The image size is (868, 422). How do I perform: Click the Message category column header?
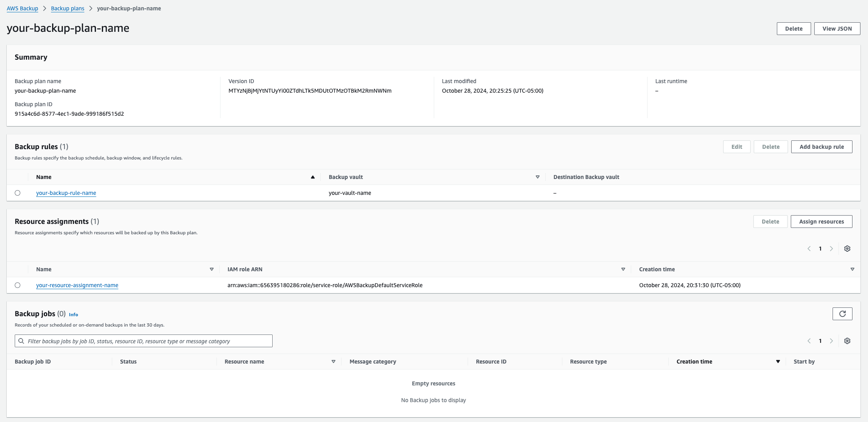click(x=373, y=362)
